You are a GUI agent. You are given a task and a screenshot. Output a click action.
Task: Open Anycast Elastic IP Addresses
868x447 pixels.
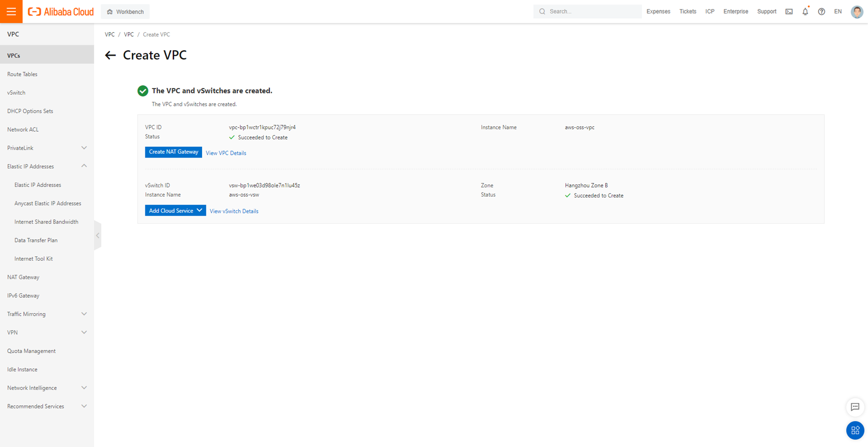[x=47, y=203]
